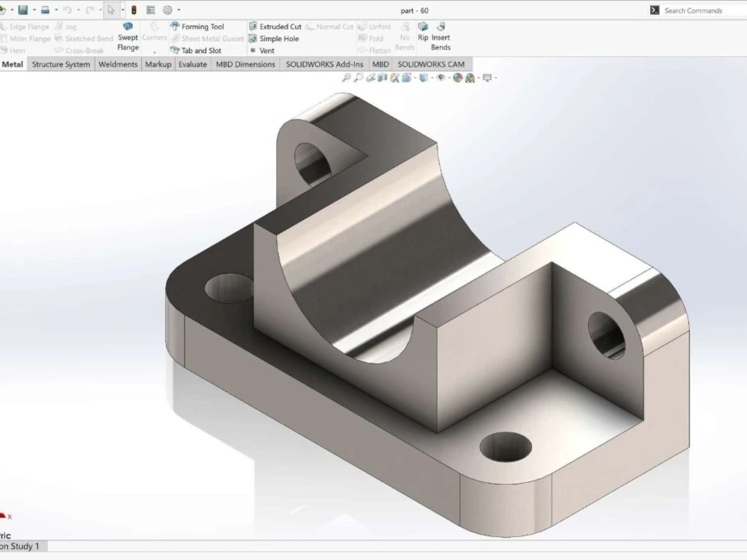747x560 pixels.
Task: Open the View Orientation icon
Action: (x=406, y=78)
